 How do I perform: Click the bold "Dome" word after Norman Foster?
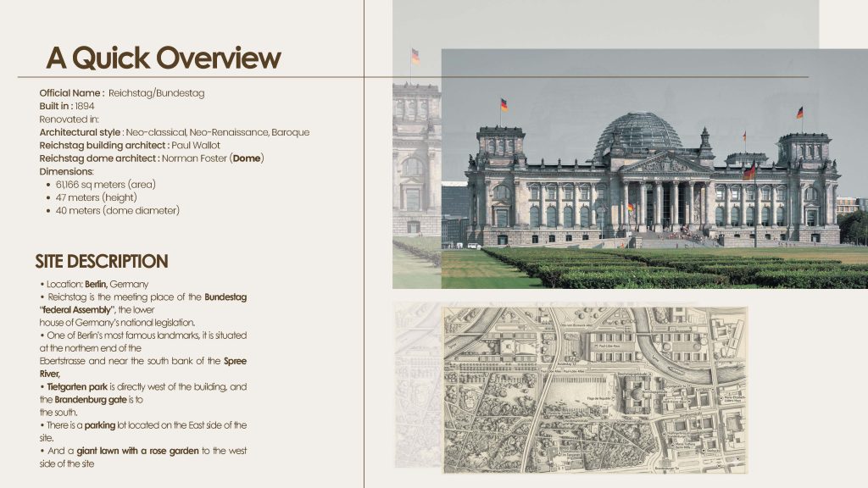[x=248, y=158]
